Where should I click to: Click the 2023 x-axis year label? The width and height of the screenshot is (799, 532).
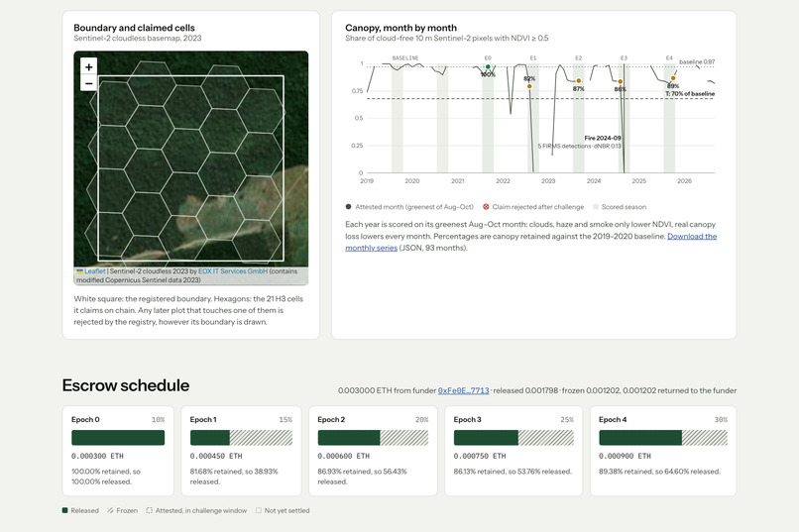pos(548,180)
